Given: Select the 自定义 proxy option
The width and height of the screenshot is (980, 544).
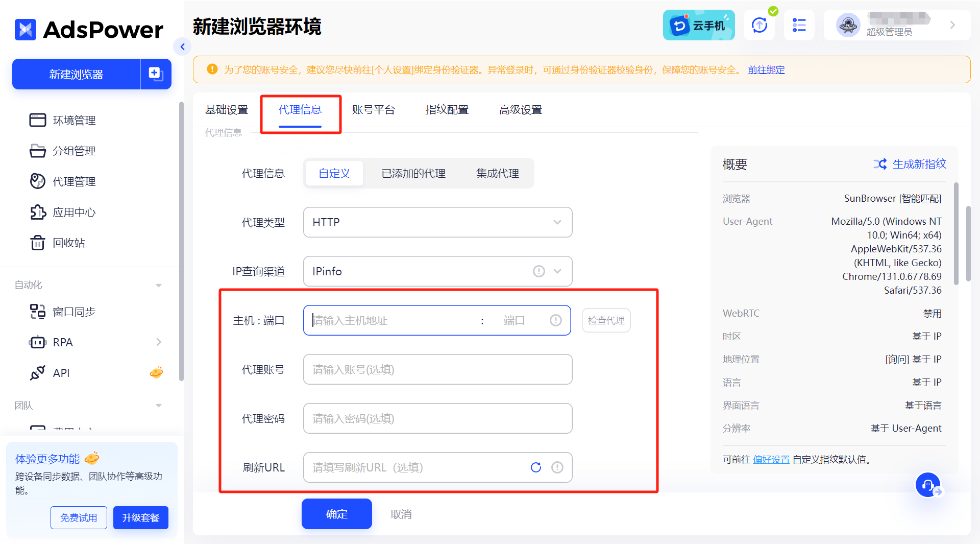Looking at the screenshot, I should [x=334, y=173].
